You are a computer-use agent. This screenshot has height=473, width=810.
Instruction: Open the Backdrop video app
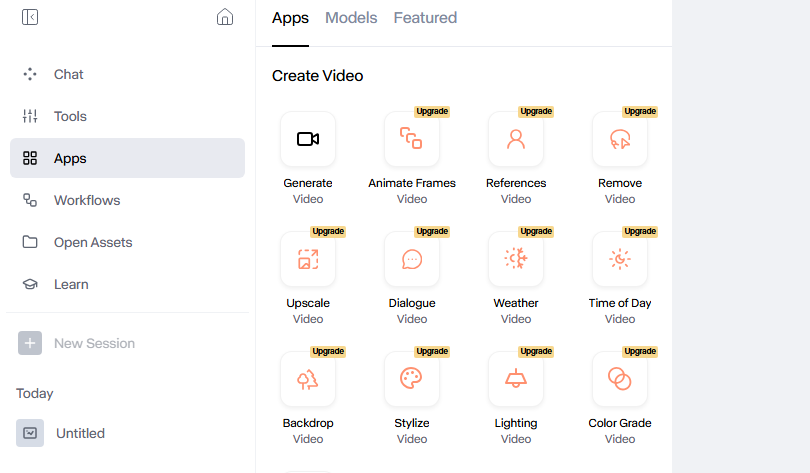pos(308,379)
